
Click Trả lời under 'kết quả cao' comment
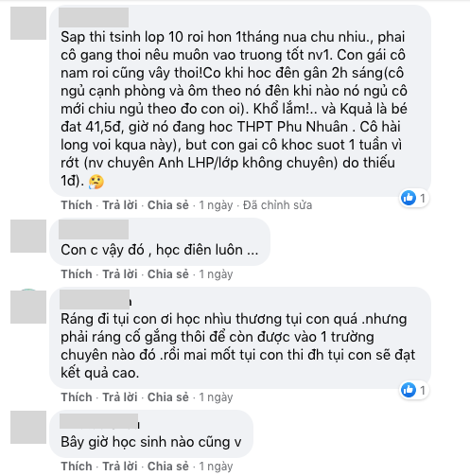point(120,397)
